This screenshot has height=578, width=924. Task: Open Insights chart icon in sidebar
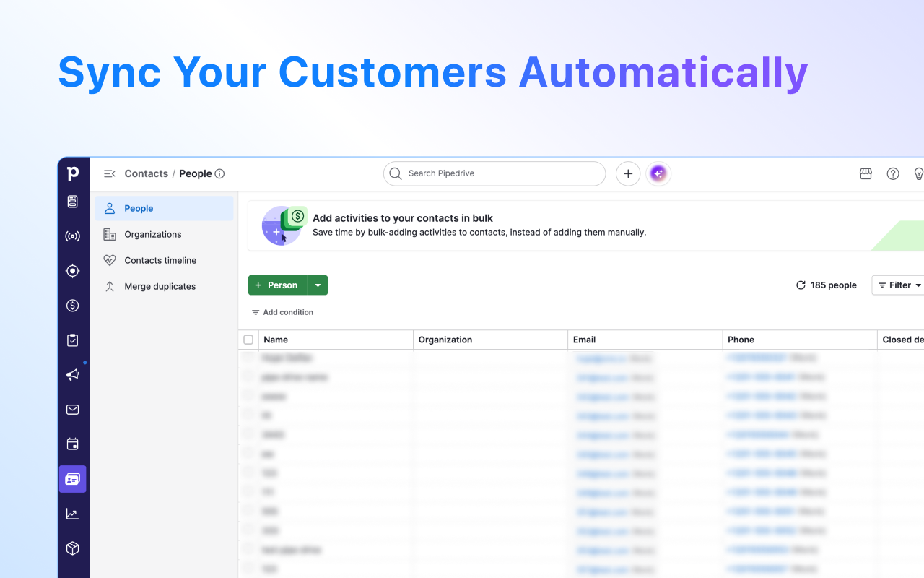tap(73, 514)
